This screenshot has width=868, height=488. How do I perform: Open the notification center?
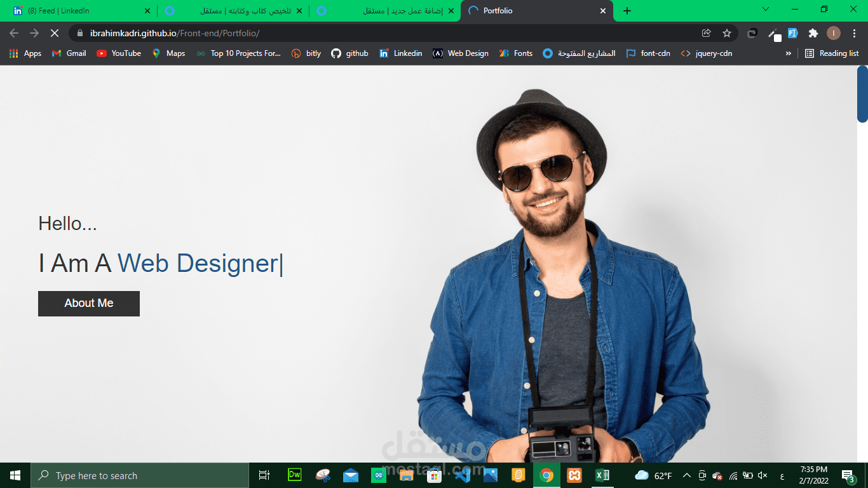(x=848, y=475)
